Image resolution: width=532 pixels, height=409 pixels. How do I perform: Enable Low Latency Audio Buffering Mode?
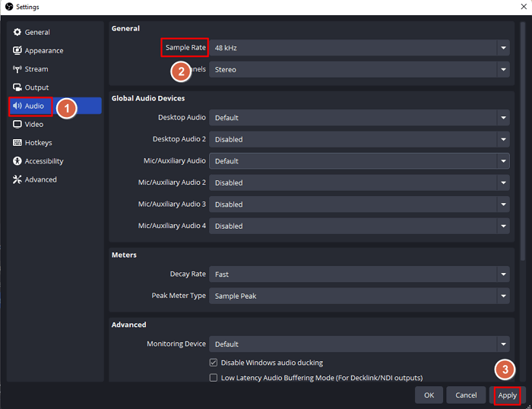pyautogui.click(x=214, y=378)
